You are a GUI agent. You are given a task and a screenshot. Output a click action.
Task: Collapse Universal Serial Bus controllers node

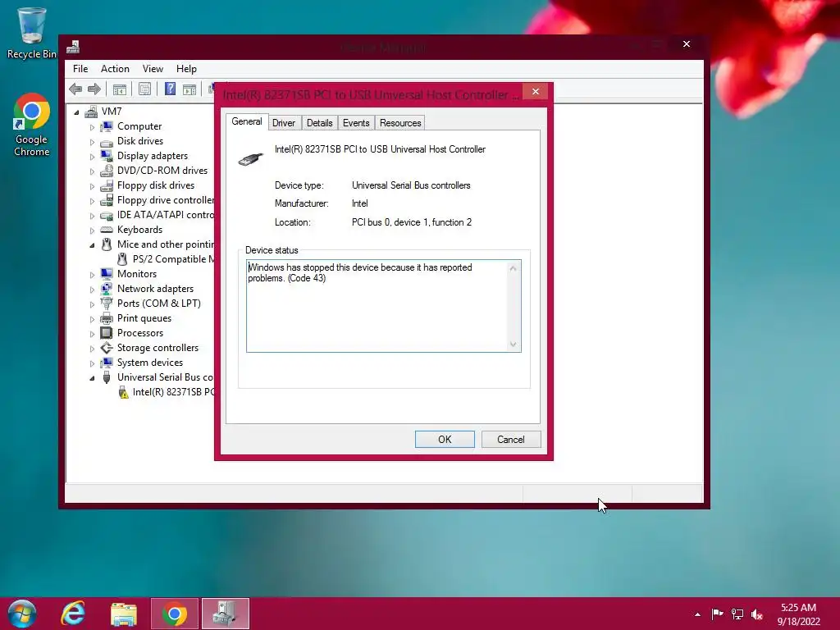(x=92, y=378)
